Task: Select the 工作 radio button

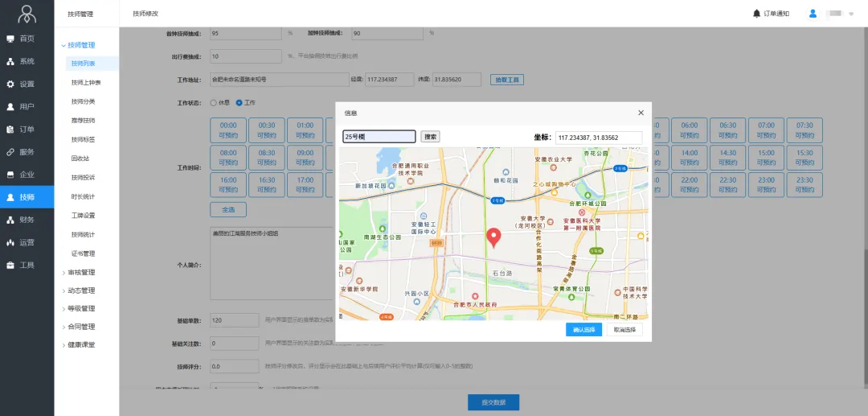Action: click(x=239, y=103)
